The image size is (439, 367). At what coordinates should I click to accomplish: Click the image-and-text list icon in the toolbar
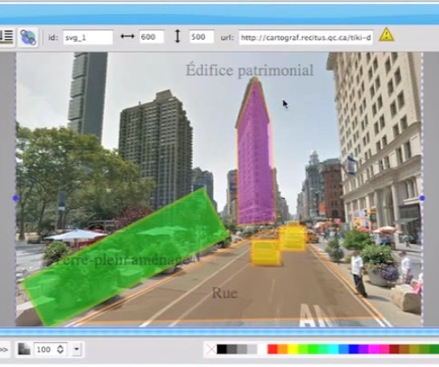pos(6,37)
